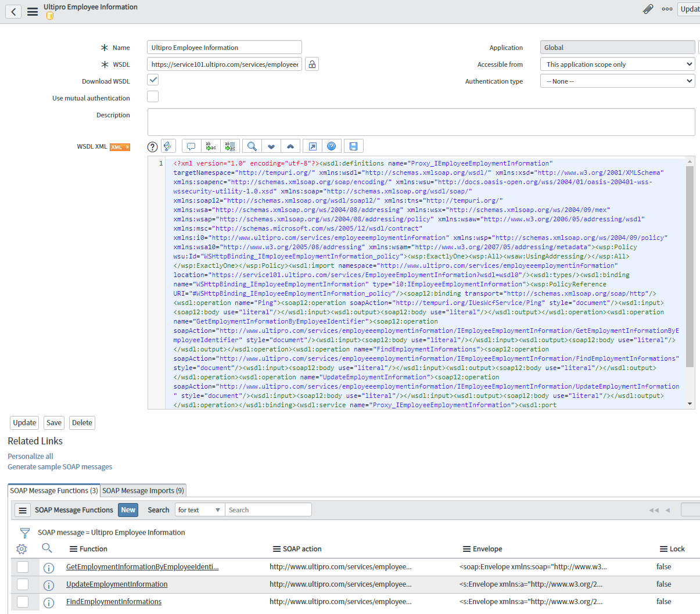This screenshot has width=700, height=614.
Task: Switch to SOAP Message Functions (3) tab
Action: 54,491
